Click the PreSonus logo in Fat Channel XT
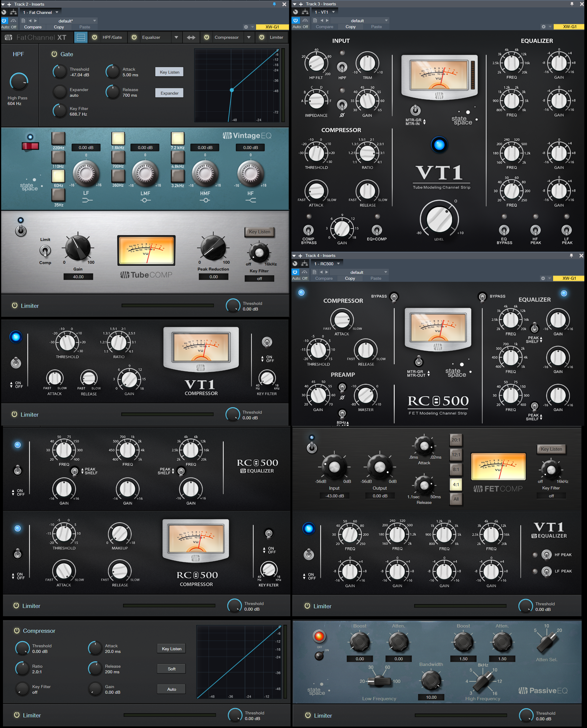587x728 pixels. tap(9, 37)
